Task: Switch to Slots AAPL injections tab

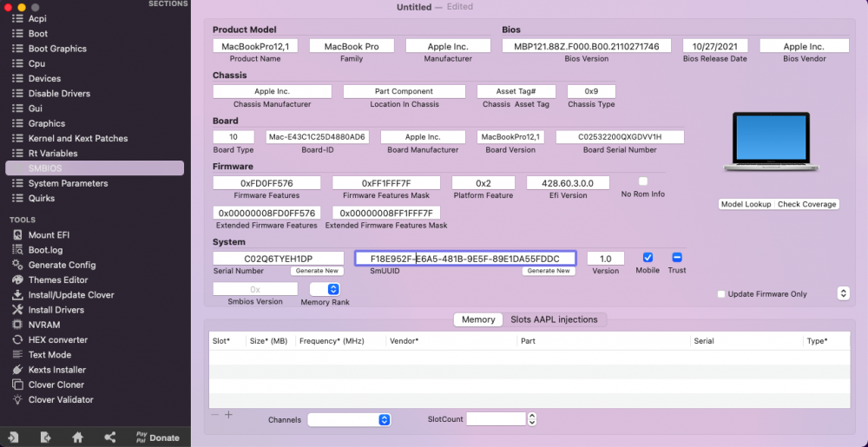Action: (x=554, y=319)
